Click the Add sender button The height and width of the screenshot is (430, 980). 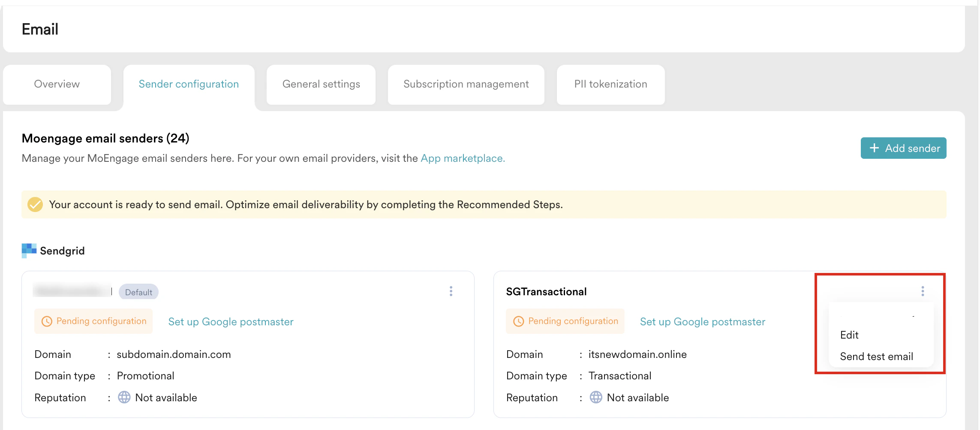[x=903, y=148]
